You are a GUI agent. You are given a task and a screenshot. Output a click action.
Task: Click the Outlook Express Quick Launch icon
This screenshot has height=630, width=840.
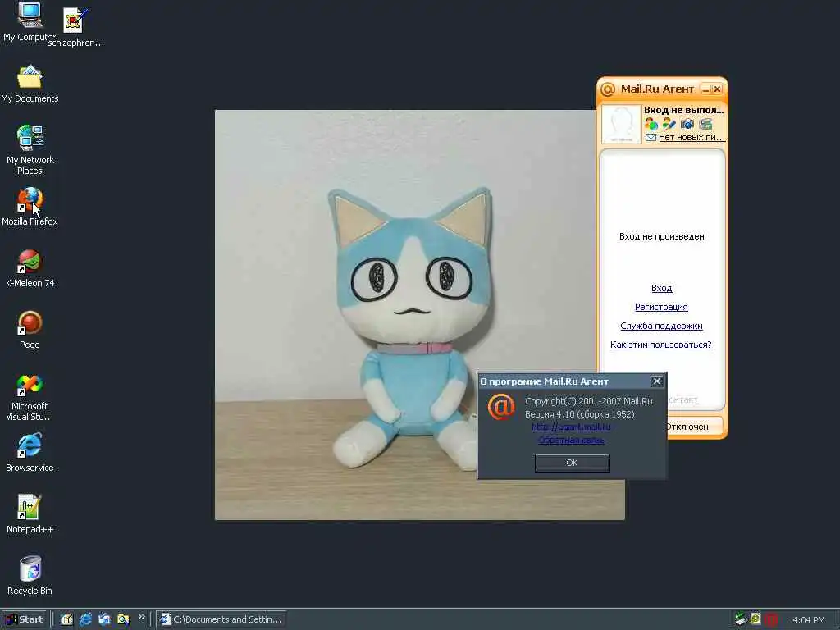tap(104, 619)
